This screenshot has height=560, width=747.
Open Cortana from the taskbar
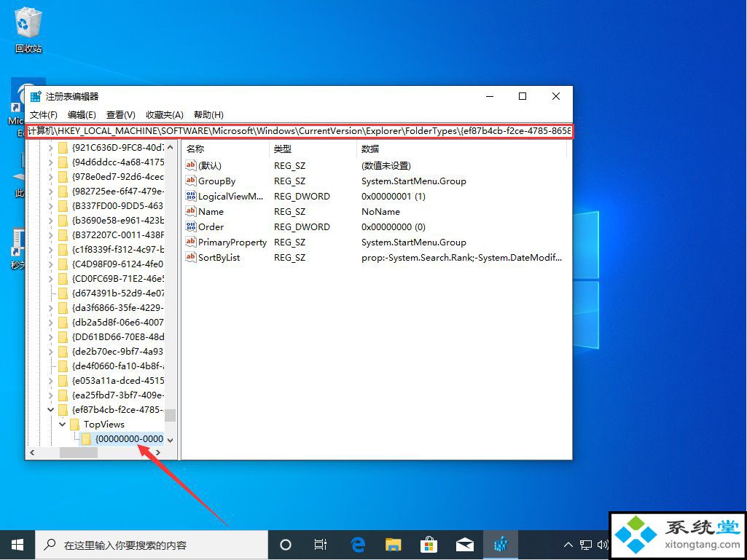tap(286, 545)
